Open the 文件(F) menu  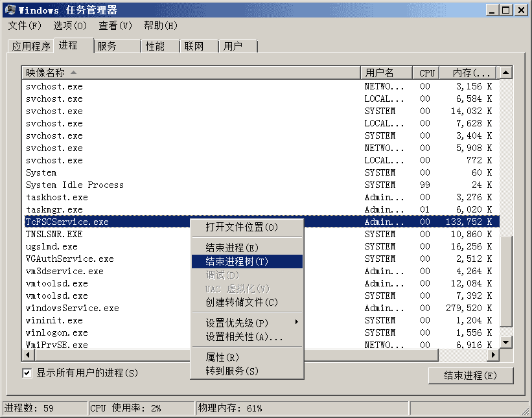point(25,26)
